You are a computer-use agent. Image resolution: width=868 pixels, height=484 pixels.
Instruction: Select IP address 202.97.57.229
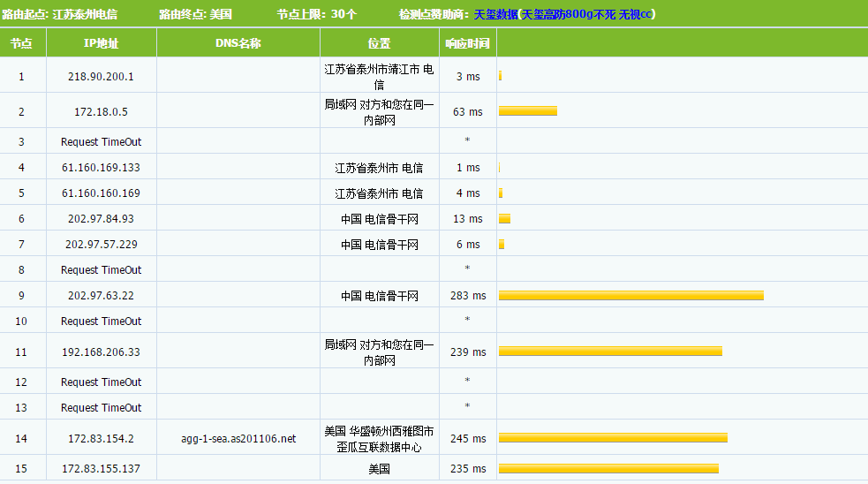click(102, 245)
